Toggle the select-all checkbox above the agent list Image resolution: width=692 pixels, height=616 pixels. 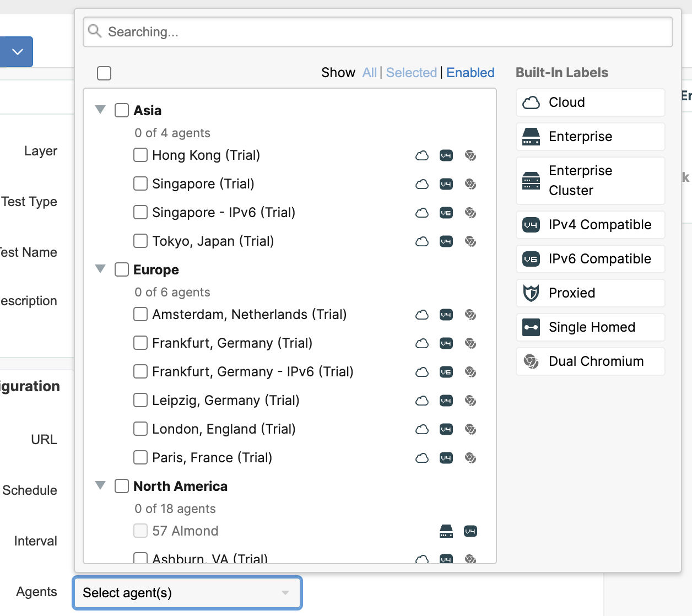104,73
